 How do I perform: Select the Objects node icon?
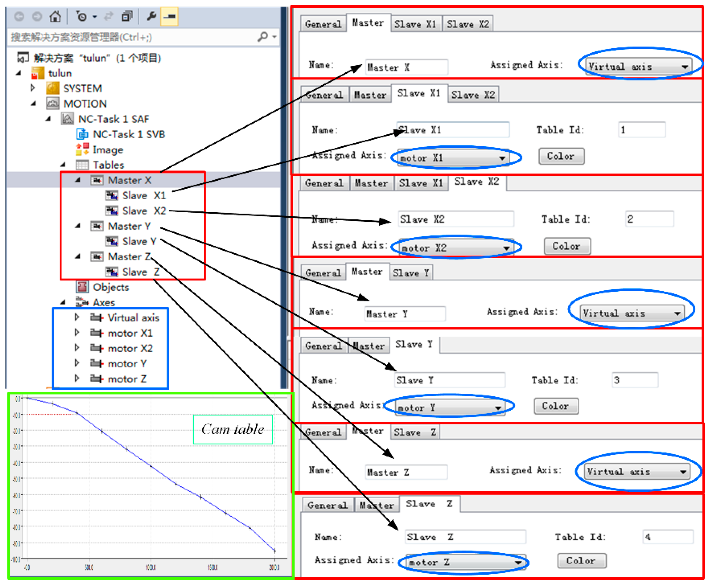pos(82,287)
